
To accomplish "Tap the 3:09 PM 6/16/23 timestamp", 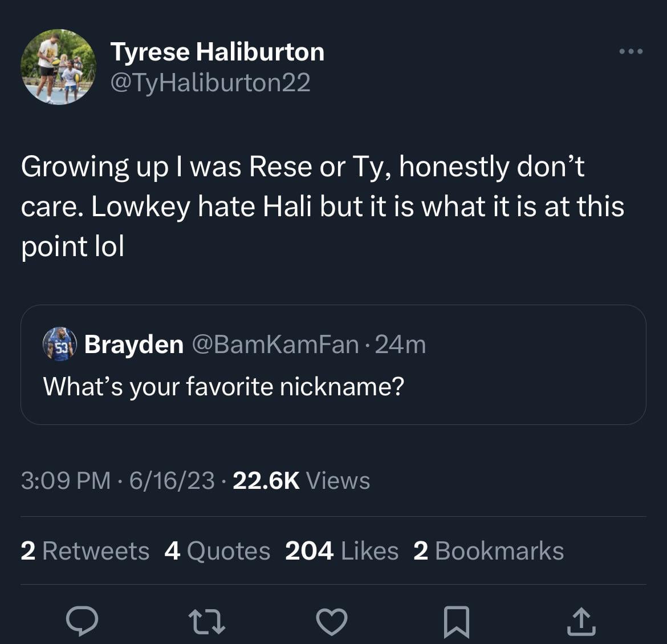I will coord(117,480).
